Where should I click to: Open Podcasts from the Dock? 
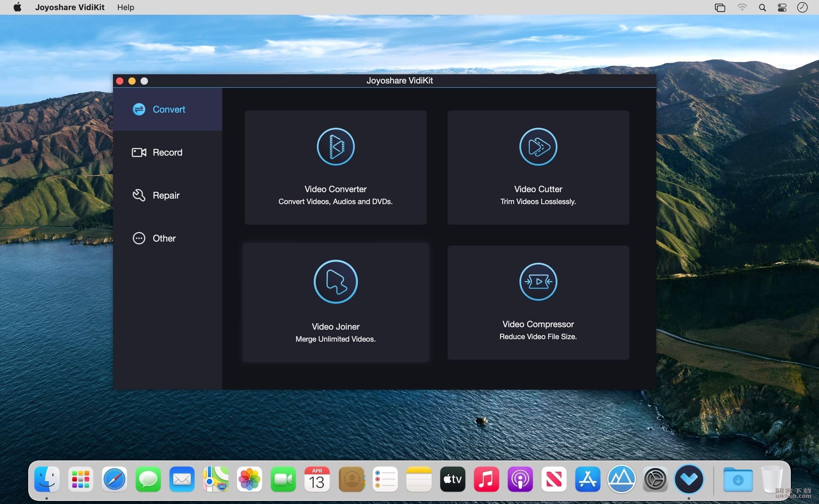tap(520, 479)
